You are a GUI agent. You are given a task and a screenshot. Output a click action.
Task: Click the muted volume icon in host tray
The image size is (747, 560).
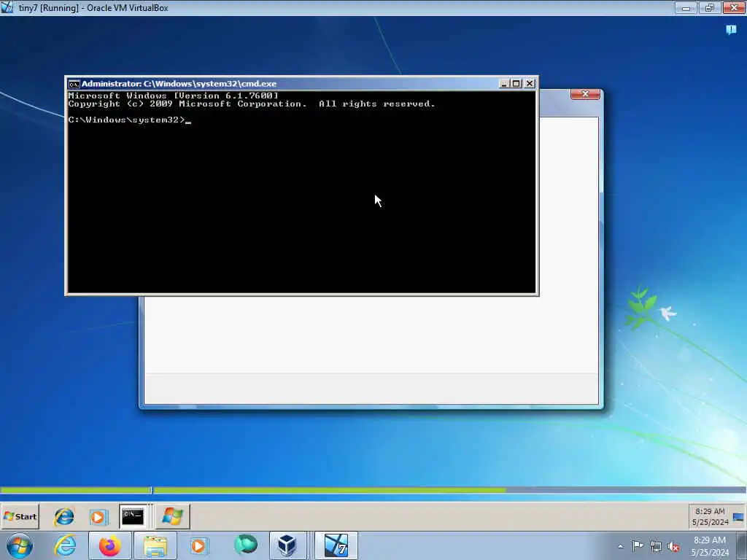pyautogui.click(x=673, y=547)
